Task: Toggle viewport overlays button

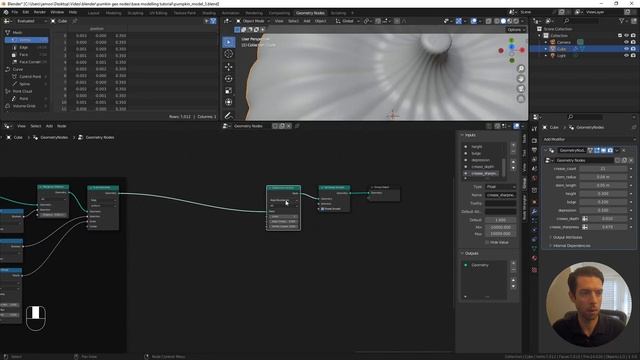Action: coord(473,21)
